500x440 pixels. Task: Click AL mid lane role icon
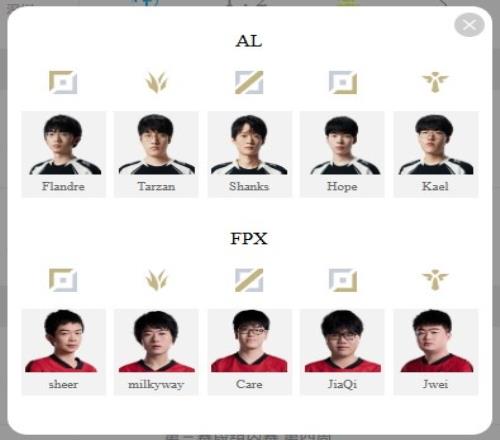(x=249, y=82)
